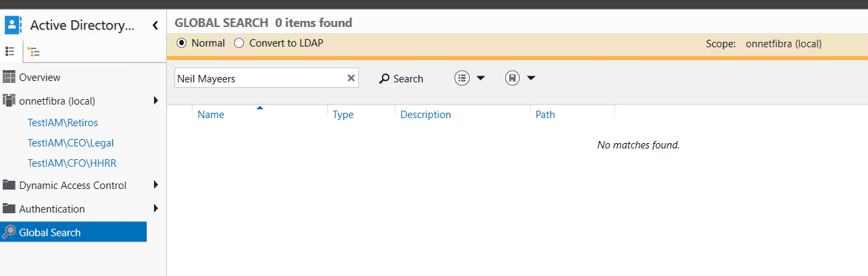Expand the Dynamic Access Control arrow
The image size is (868, 276).
pos(155,185)
